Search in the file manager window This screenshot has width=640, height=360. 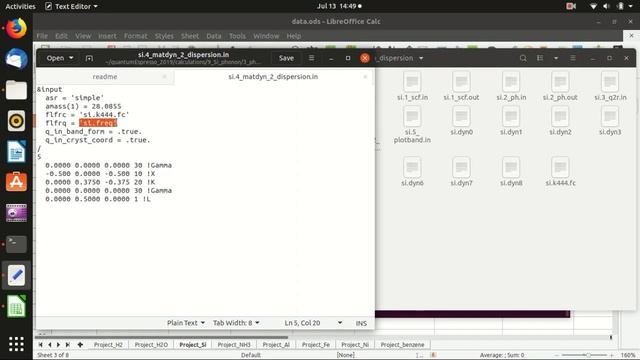click(x=523, y=58)
